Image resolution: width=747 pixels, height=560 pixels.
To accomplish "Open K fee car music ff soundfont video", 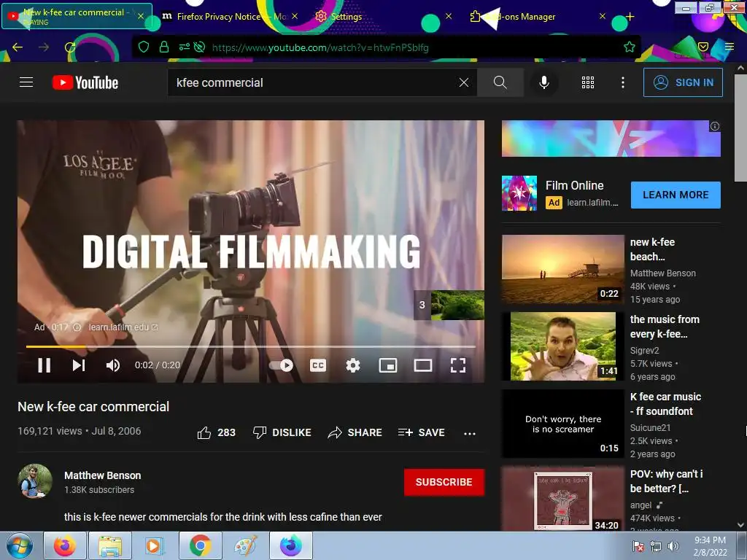I will [562, 424].
